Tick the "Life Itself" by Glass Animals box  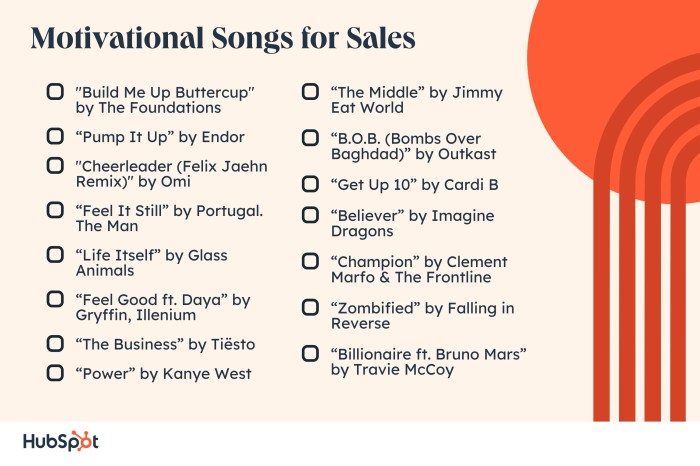tap(55, 254)
